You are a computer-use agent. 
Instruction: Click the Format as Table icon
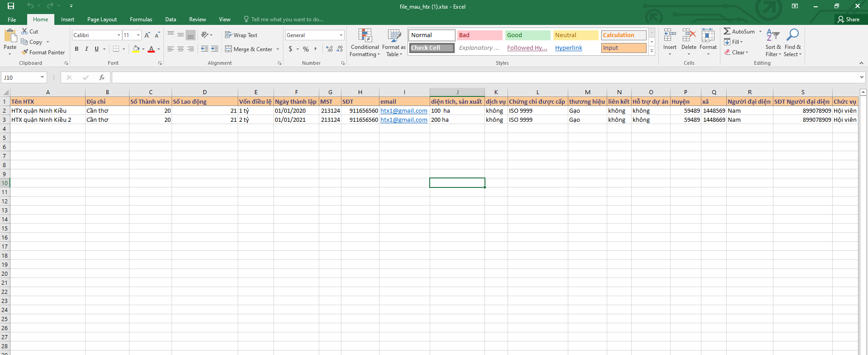click(394, 35)
